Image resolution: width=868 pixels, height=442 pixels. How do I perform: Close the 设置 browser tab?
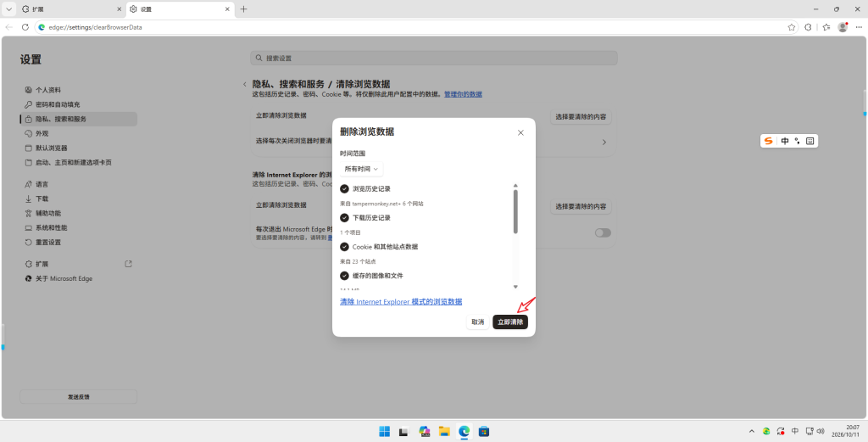(x=227, y=9)
